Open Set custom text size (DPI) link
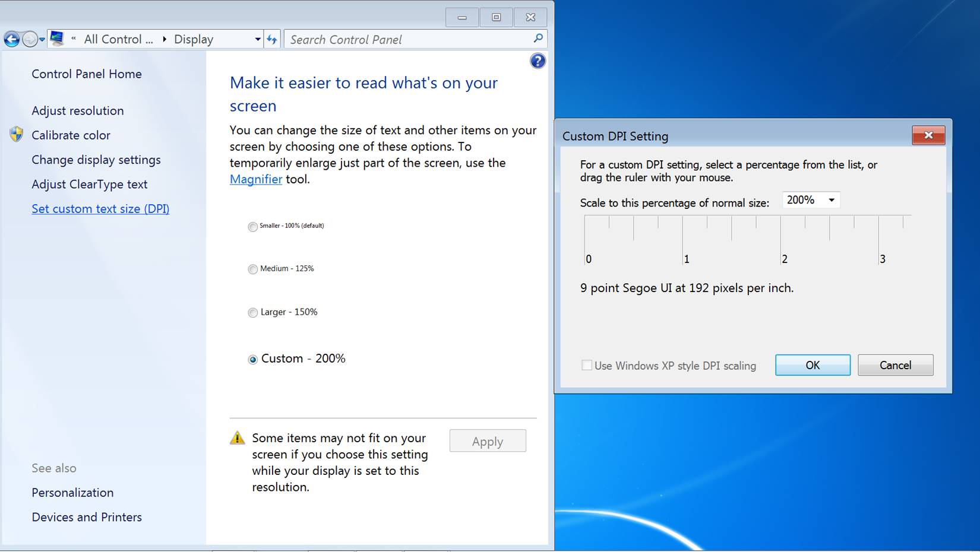 click(100, 208)
